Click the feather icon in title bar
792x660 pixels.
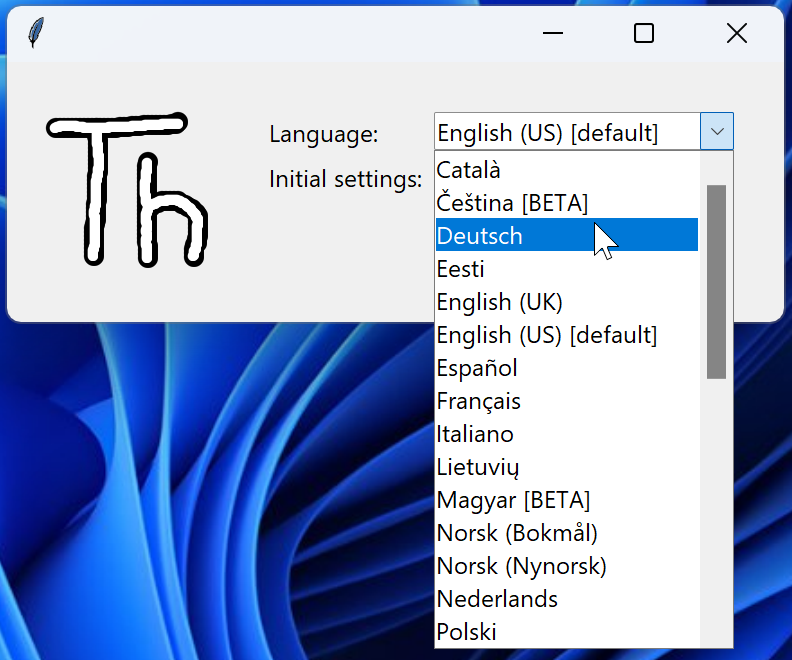pos(36,33)
